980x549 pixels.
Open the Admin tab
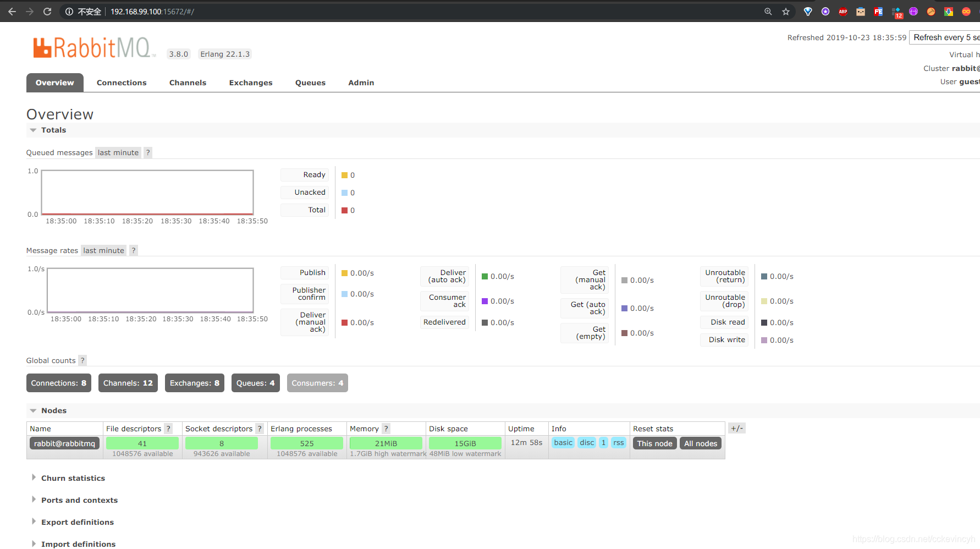pyautogui.click(x=361, y=83)
